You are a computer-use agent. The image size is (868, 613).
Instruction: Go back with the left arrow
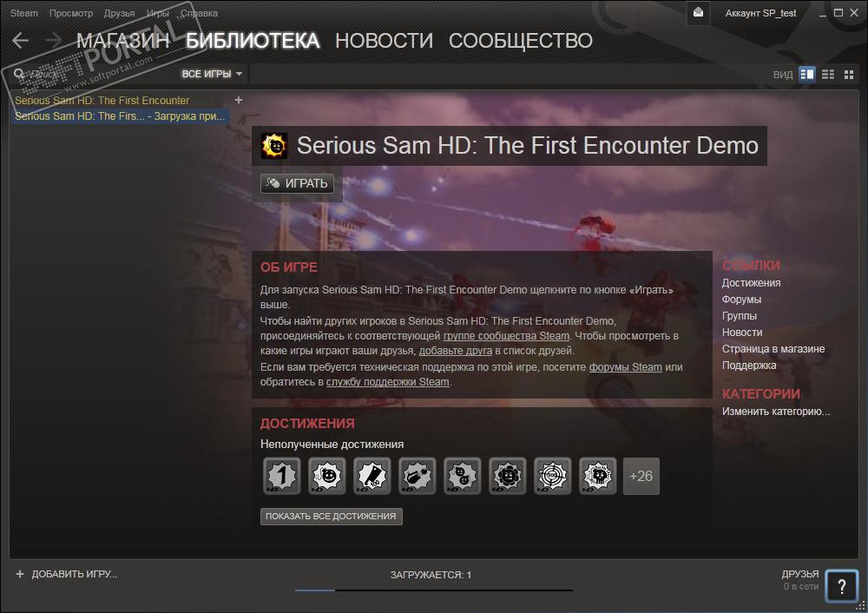[x=21, y=40]
